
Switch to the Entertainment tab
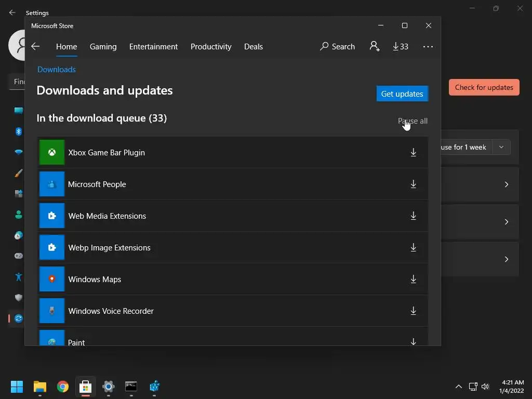point(153,46)
